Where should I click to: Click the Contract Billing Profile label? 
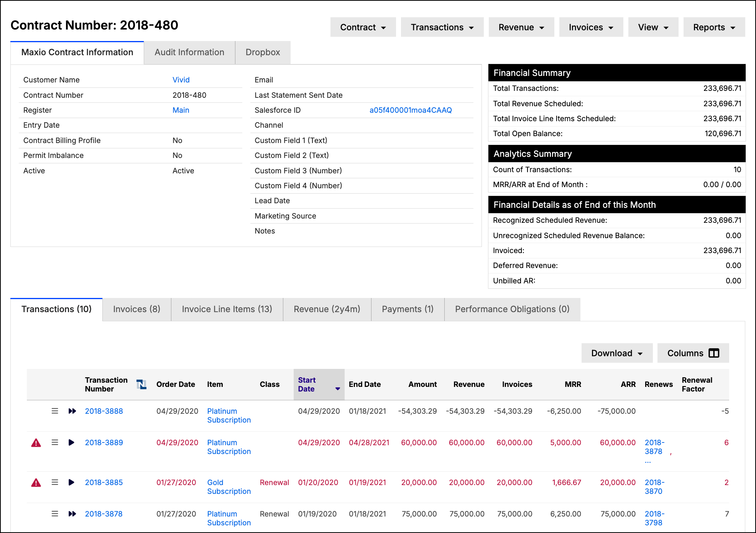click(x=62, y=140)
